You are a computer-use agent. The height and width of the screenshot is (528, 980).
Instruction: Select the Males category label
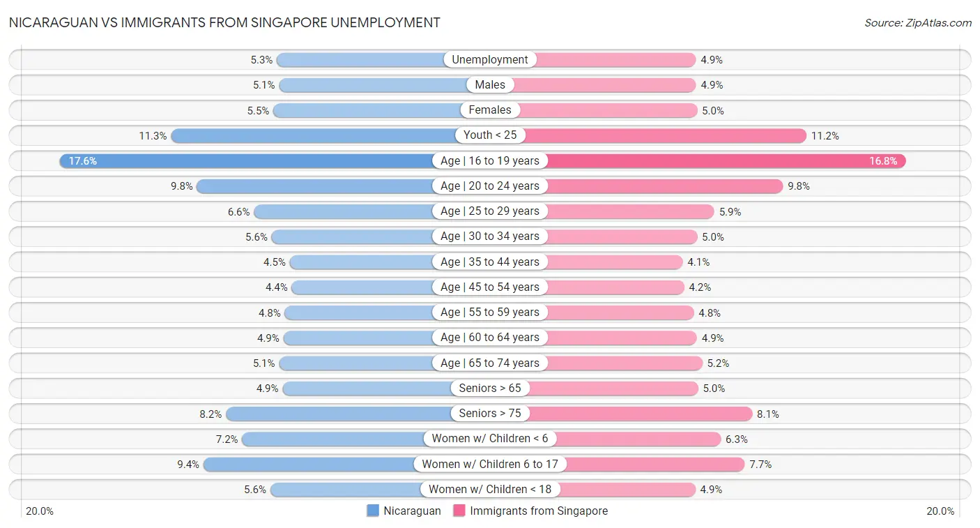[x=490, y=85]
